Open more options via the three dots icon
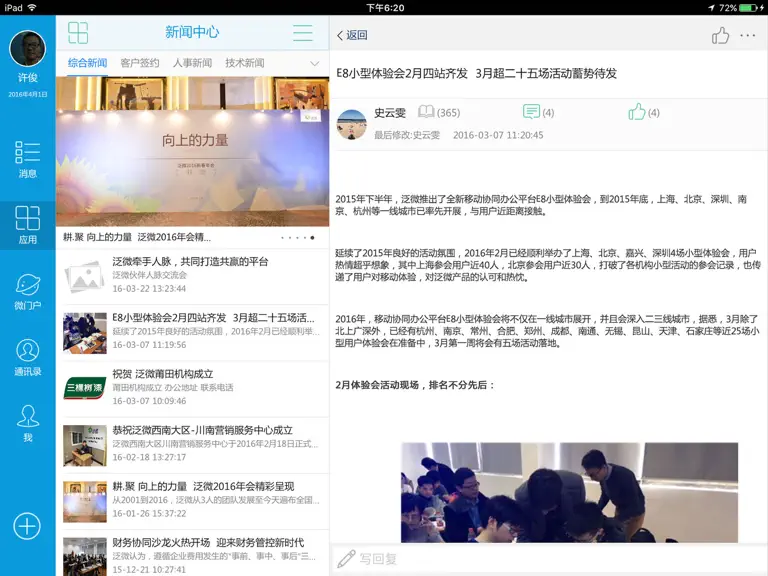 747,35
